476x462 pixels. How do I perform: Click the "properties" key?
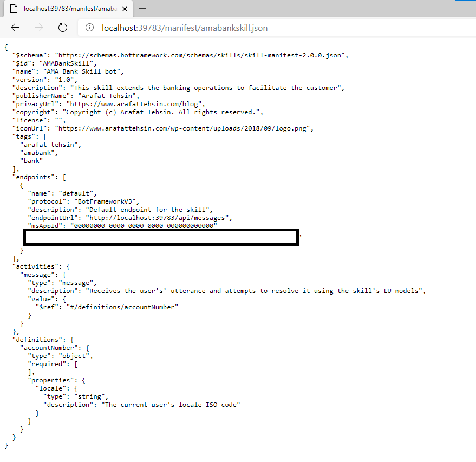tap(51, 380)
